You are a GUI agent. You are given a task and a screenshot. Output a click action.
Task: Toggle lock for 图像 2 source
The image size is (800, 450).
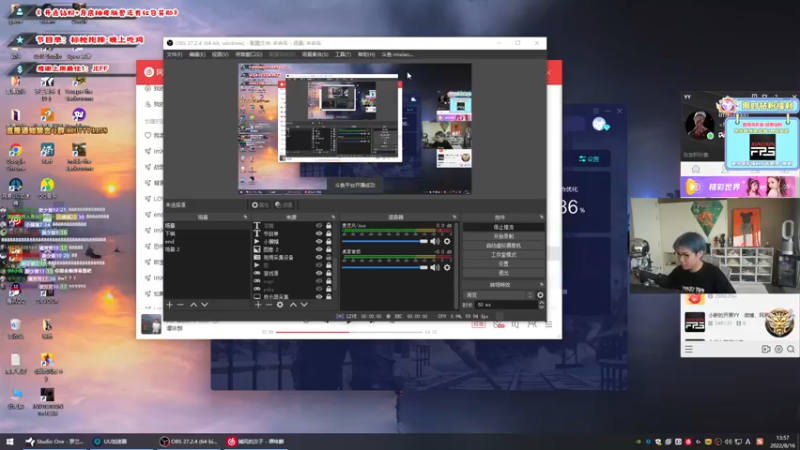point(329,249)
